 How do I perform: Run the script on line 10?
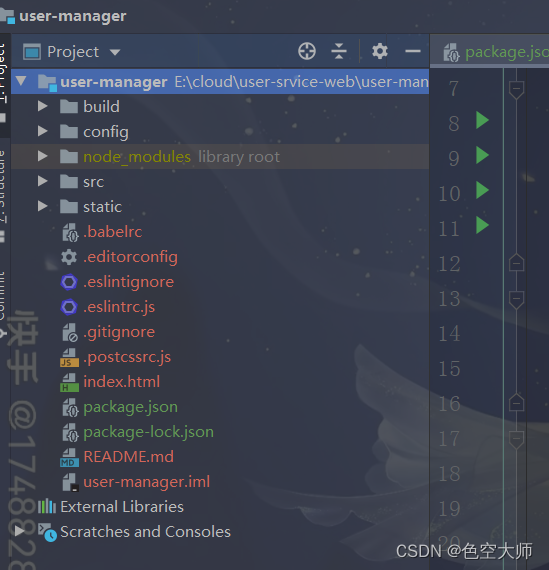point(482,190)
